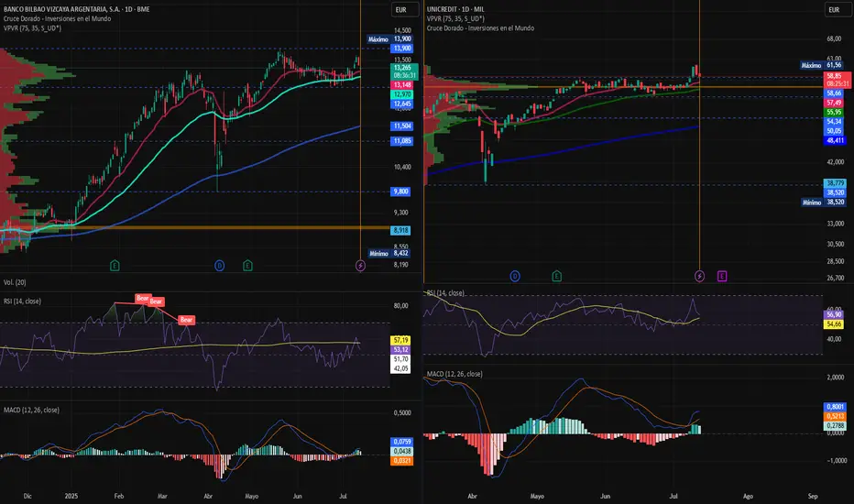Click the Ago label on the UniCredit time axis
Screen dimensions: 854x504
pyautogui.click(x=748, y=497)
